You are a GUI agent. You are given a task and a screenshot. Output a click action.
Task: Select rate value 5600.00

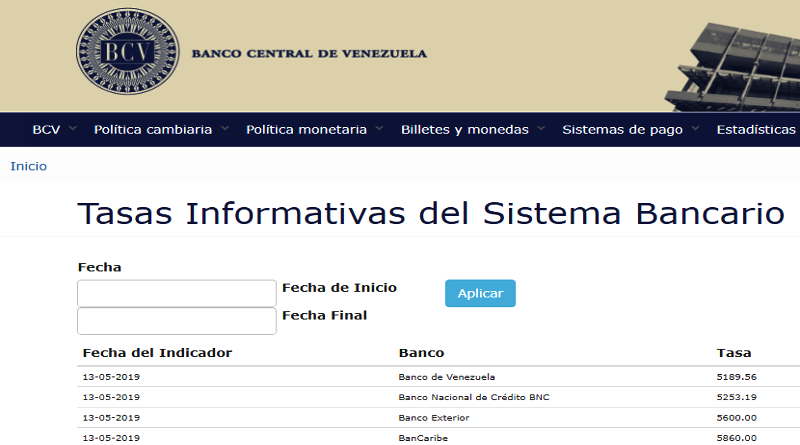736,417
